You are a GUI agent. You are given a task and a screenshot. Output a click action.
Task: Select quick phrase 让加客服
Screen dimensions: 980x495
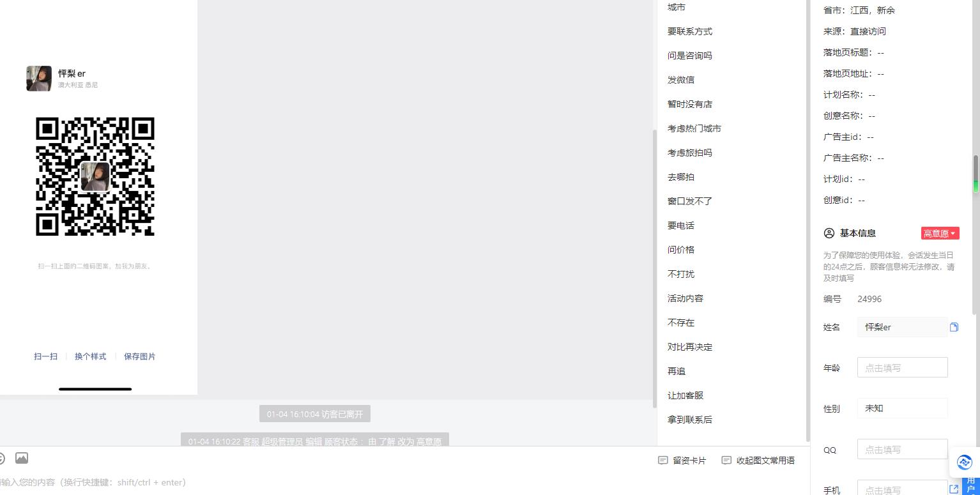coord(685,395)
